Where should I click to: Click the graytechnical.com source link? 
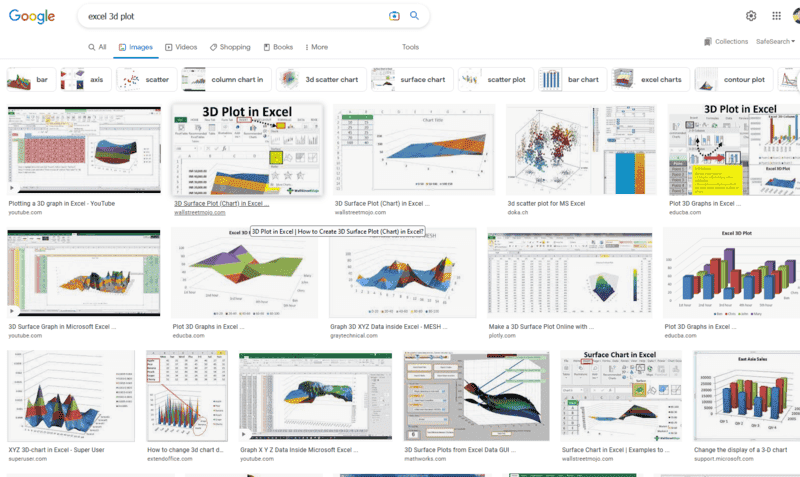tap(354, 336)
